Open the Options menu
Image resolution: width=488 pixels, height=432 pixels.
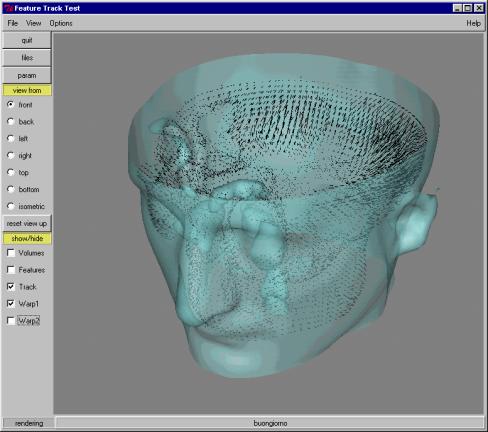(61, 23)
